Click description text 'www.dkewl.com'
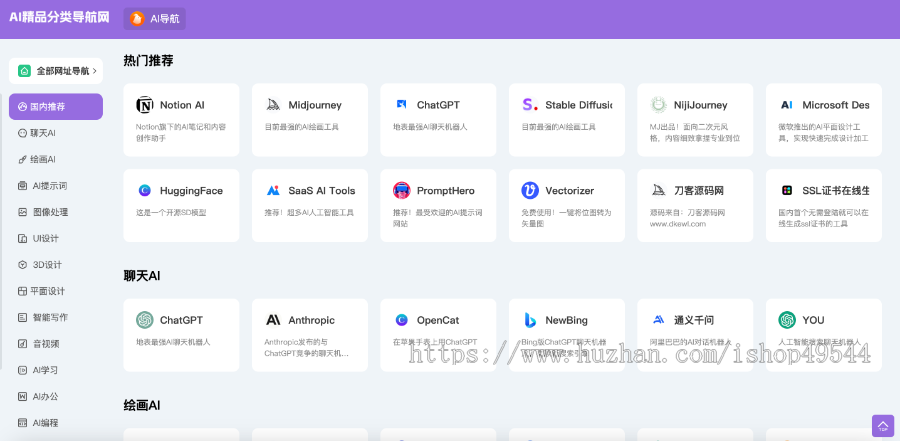This screenshot has width=900, height=441. click(678, 224)
